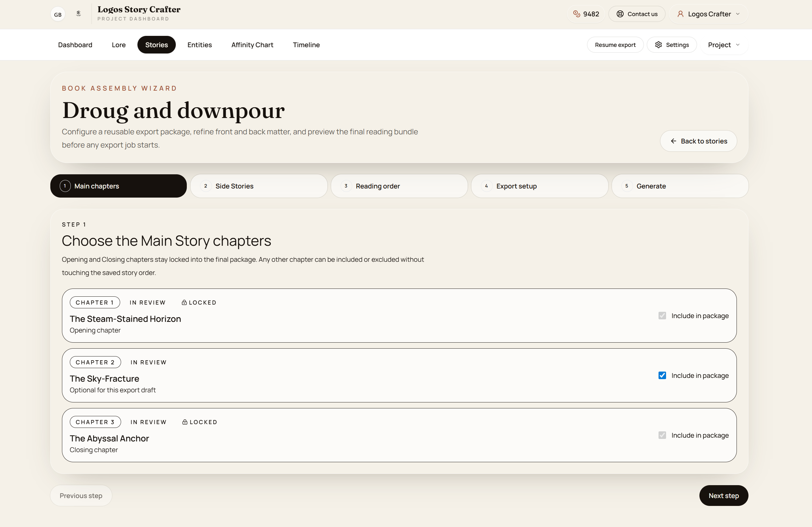This screenshot has height=527, width=812.
Task: Click the Choose the Main Story chapters heading
Action: 166,241
